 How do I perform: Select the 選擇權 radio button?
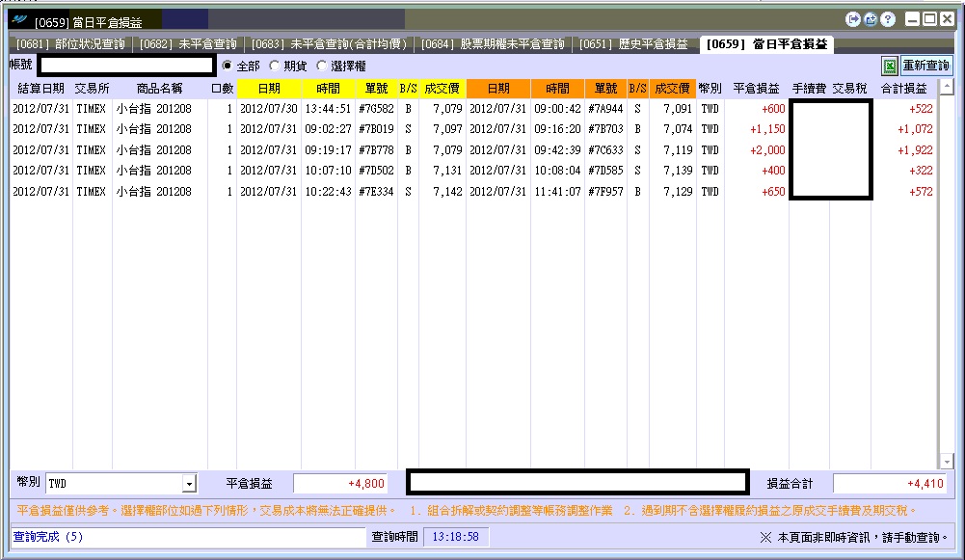pos(322,66)
